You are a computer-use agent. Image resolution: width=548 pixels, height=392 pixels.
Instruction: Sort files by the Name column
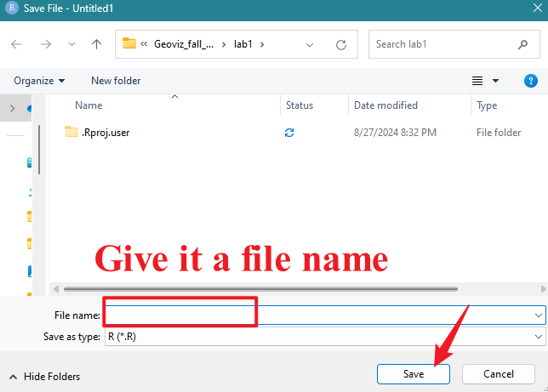tap(88, 105)
